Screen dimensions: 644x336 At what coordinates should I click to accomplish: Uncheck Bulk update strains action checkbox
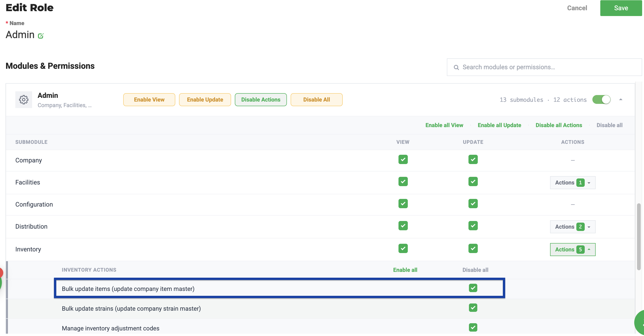tap(473, 308)
